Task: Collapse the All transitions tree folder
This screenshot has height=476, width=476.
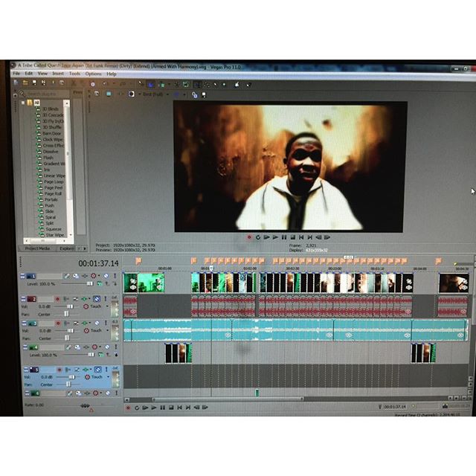Action: (23, 103)
